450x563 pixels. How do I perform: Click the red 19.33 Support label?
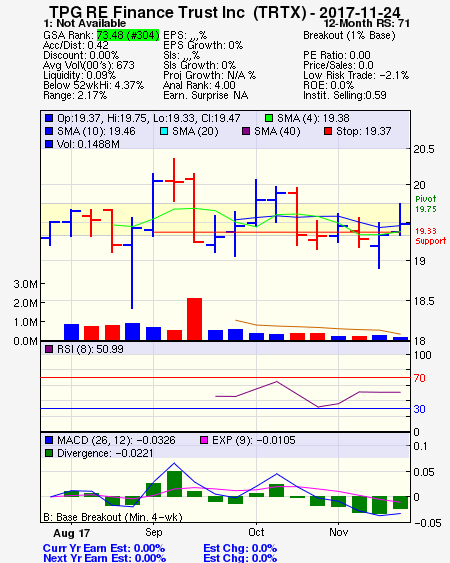431,236
